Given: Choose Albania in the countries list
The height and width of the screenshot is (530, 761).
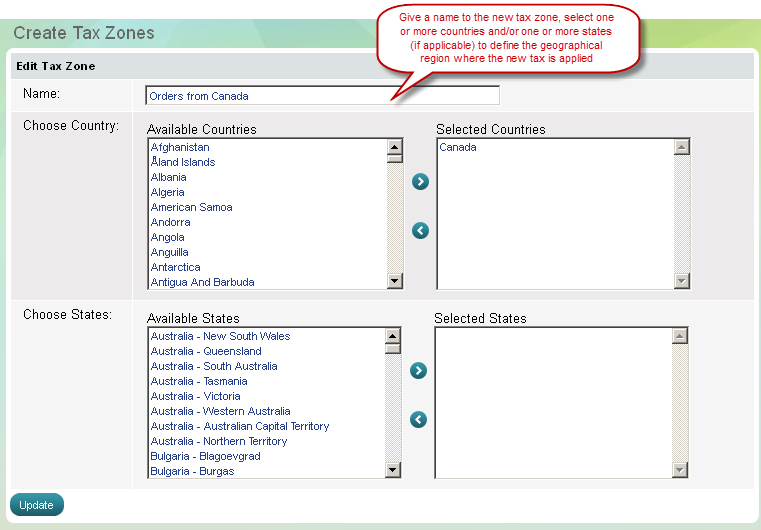Looking at the screenshot, I should pyautogui.click(x=168, y=177).
